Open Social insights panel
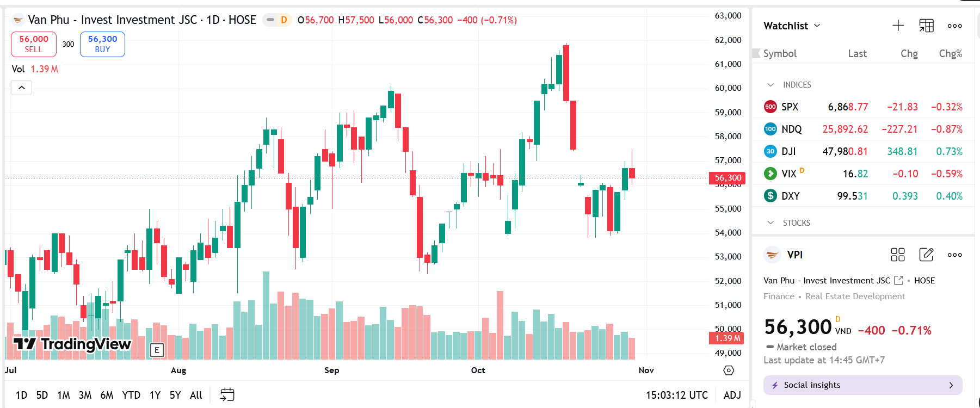 [x=862, y=385]
